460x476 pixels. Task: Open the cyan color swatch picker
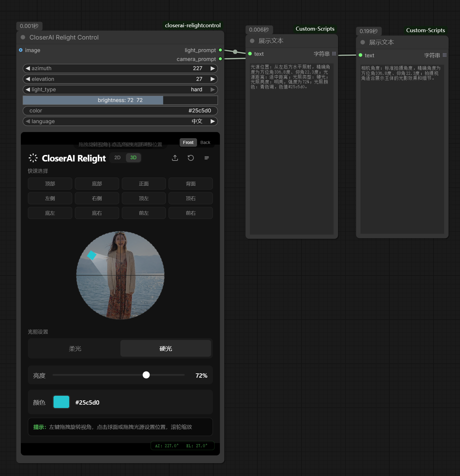[61, 402]
